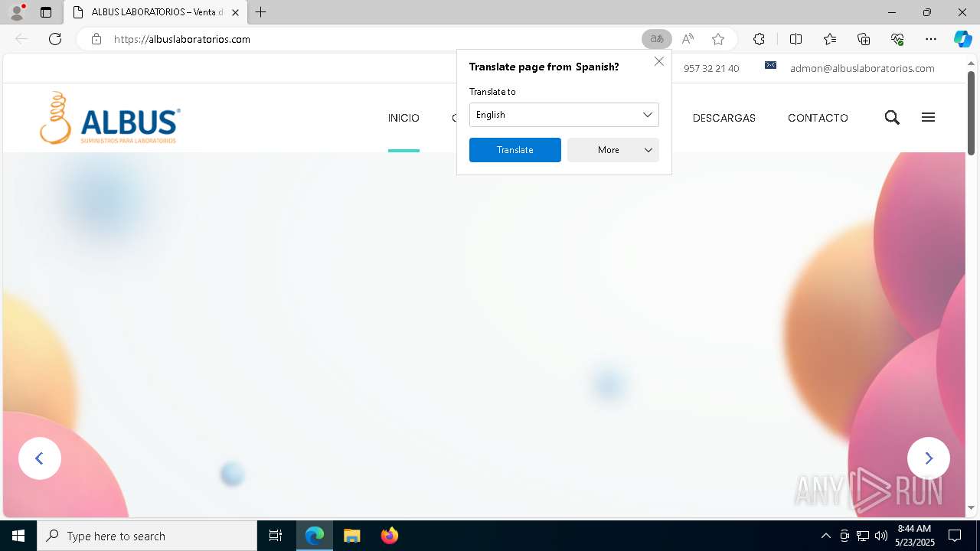Open a new tab with plus button
980x551 pixels.
click(261, 12)
